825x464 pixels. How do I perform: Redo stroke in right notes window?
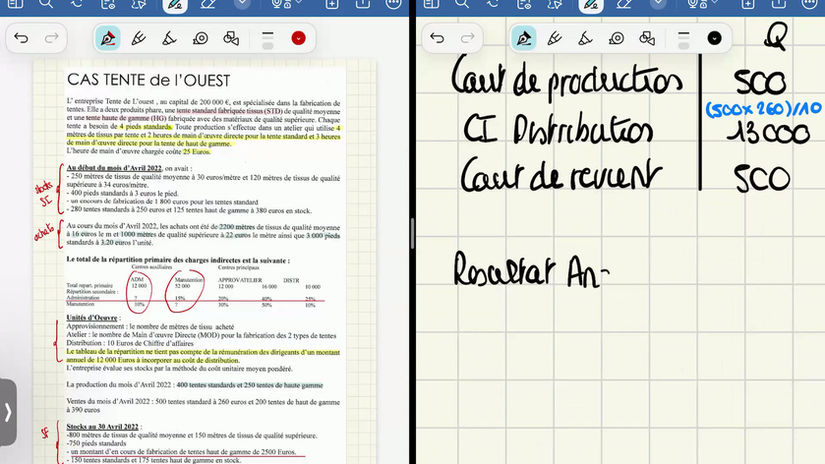(x=467, y=38)
